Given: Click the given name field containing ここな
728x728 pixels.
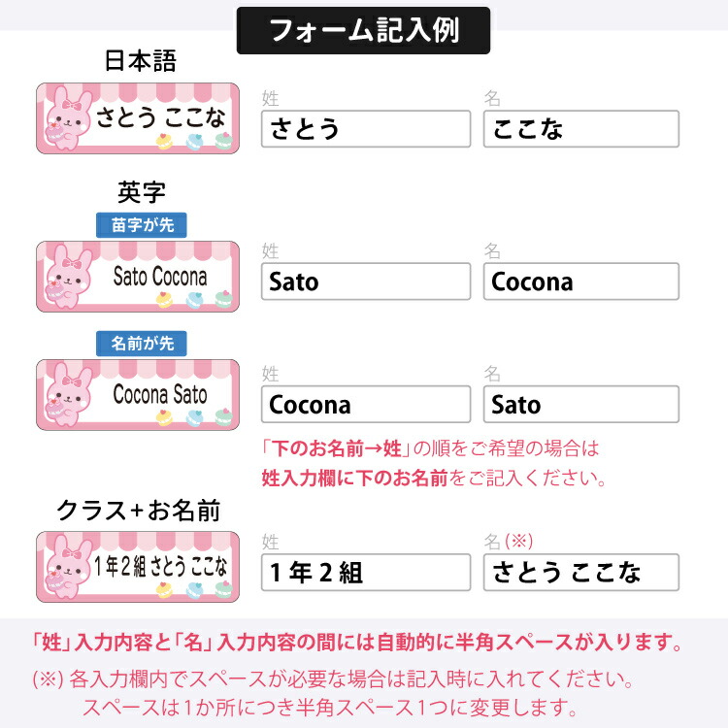Looking at the screenshot, I should (x=581, y=129).
